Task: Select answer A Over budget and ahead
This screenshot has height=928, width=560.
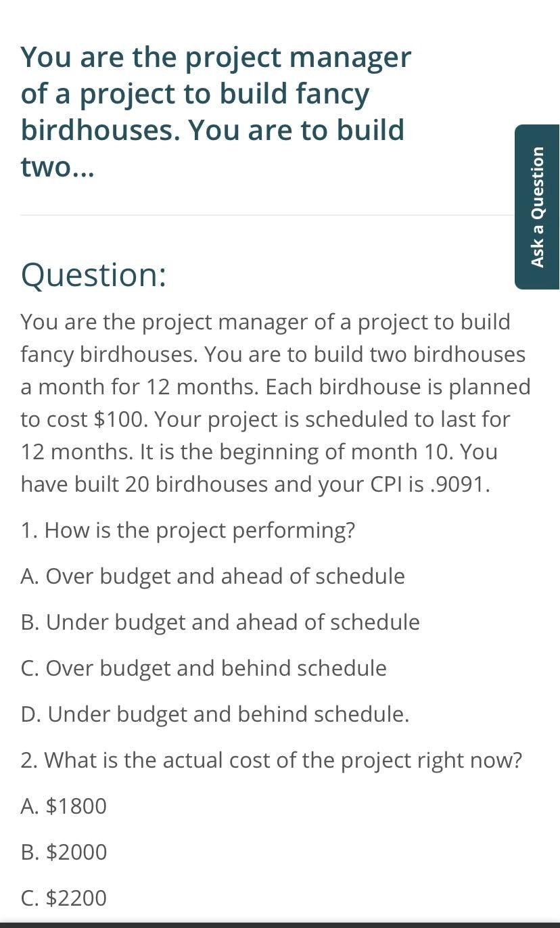Action: 212,576
